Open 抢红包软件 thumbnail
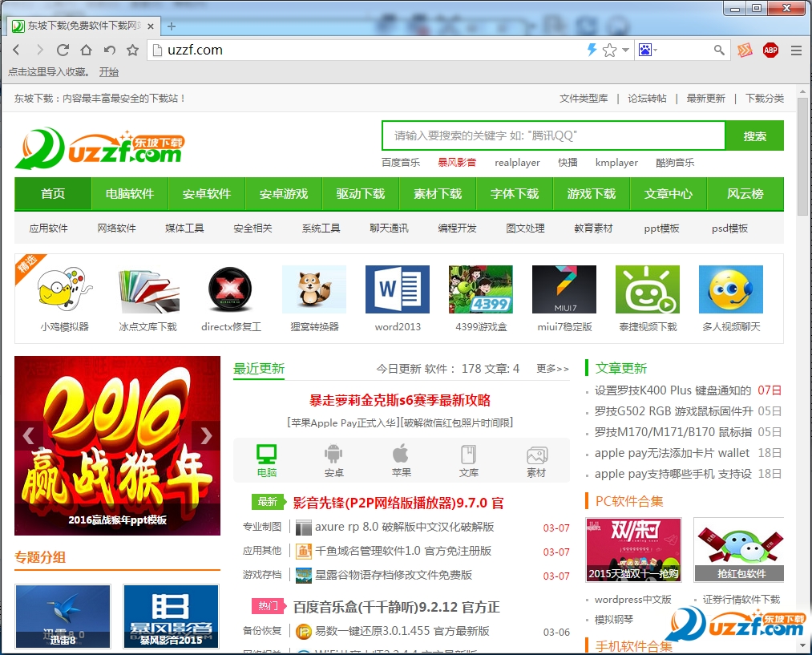Image resolution: width=812 pixels, height=655 pixels. pyautogui.click(x=739, y=550)
